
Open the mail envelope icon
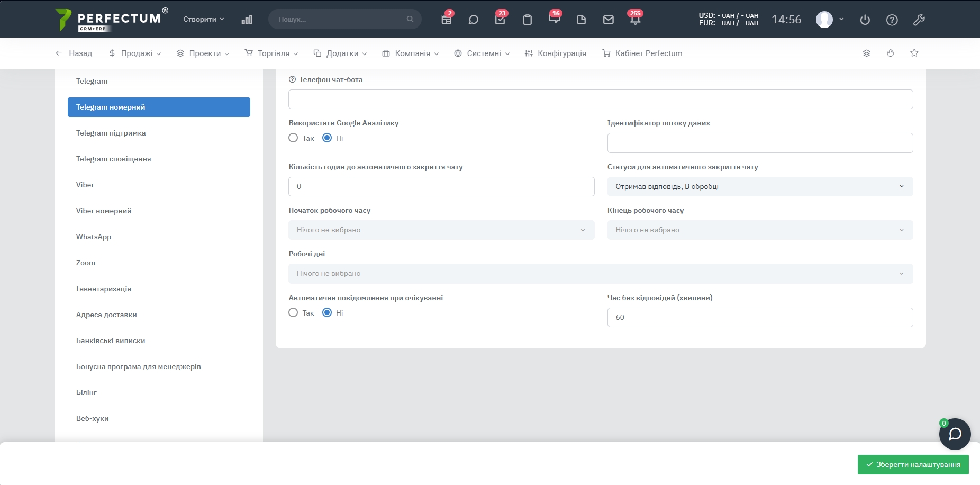click(x=608, y=20)
